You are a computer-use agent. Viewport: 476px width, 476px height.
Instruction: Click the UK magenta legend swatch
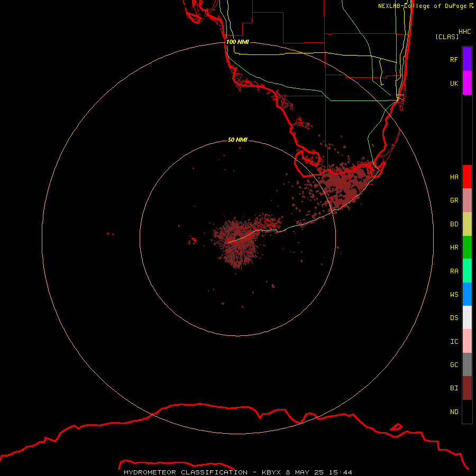point(467,83)
